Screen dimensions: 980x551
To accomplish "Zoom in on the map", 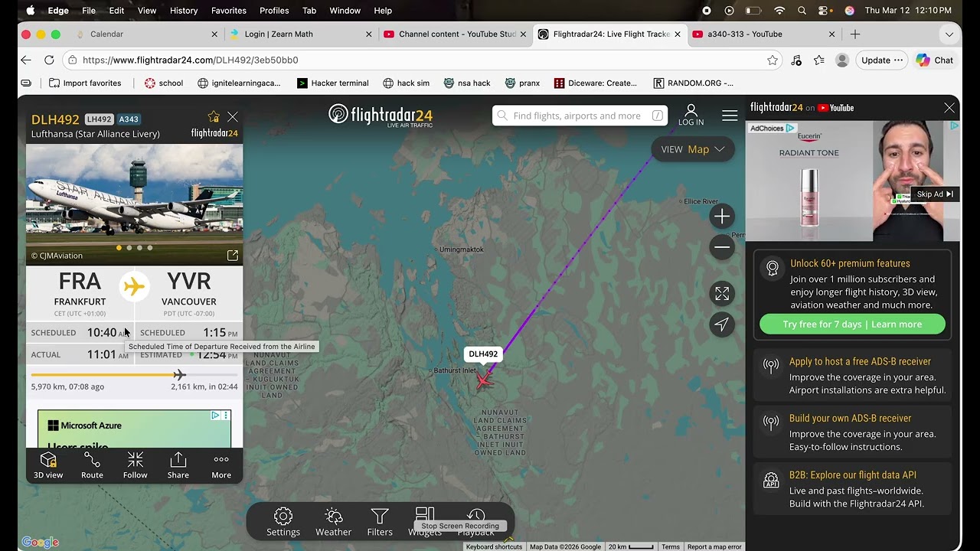I will pyautogui.click(x=722, y=217).
